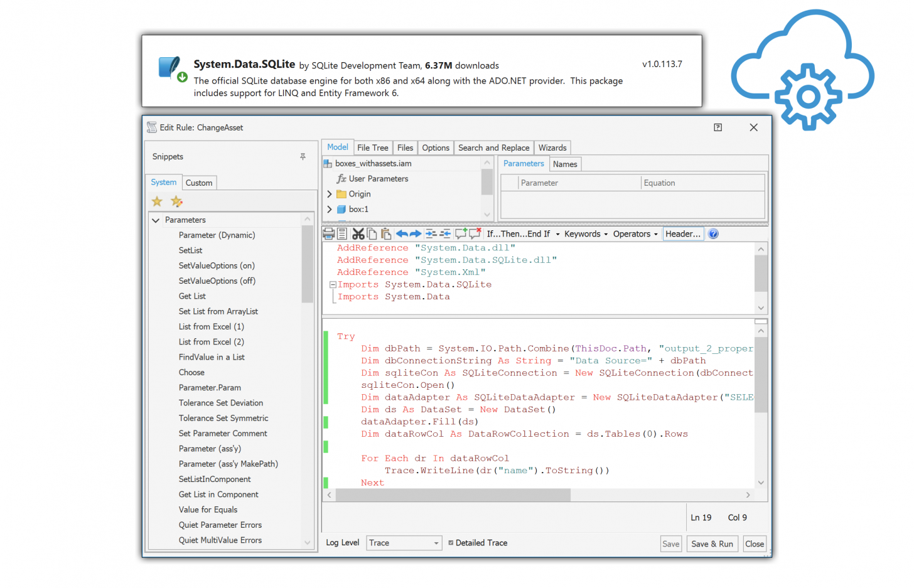Viewport: 914px width, 588px height.
Task: Collapse the Imports code region
Action: 333,285
